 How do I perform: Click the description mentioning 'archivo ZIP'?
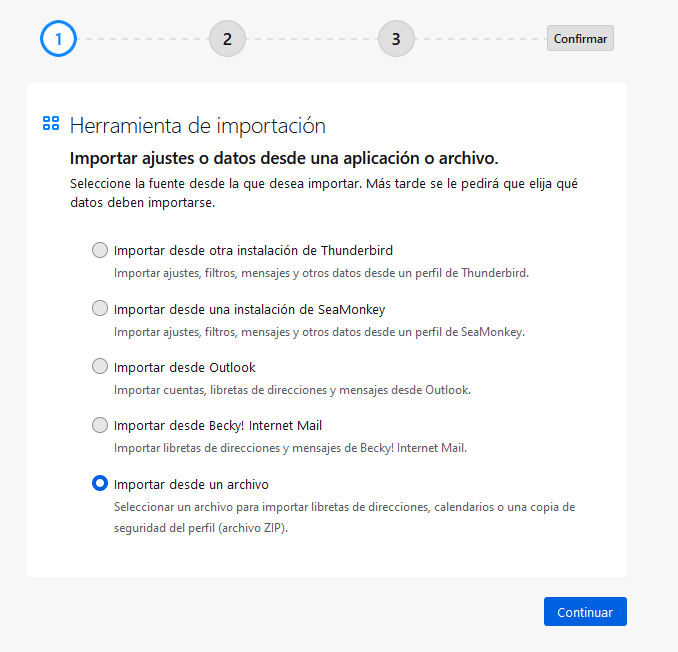pos(344,518)
